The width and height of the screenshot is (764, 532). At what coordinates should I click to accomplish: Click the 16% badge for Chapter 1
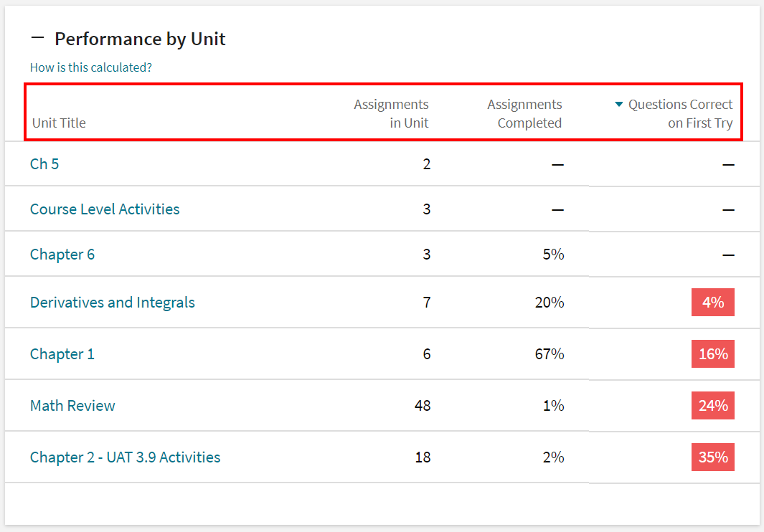tap(712, 353)
